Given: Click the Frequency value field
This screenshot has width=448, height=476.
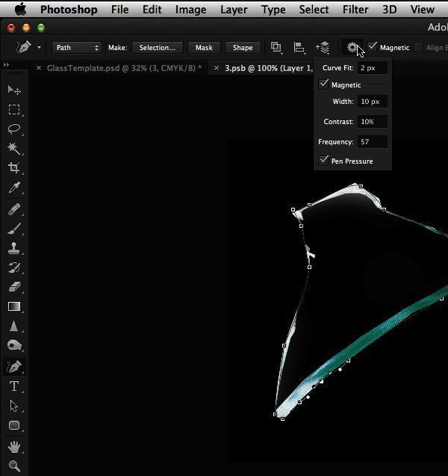Looking at the screenshot, I should pyautogui.click(x=372, y=142).
